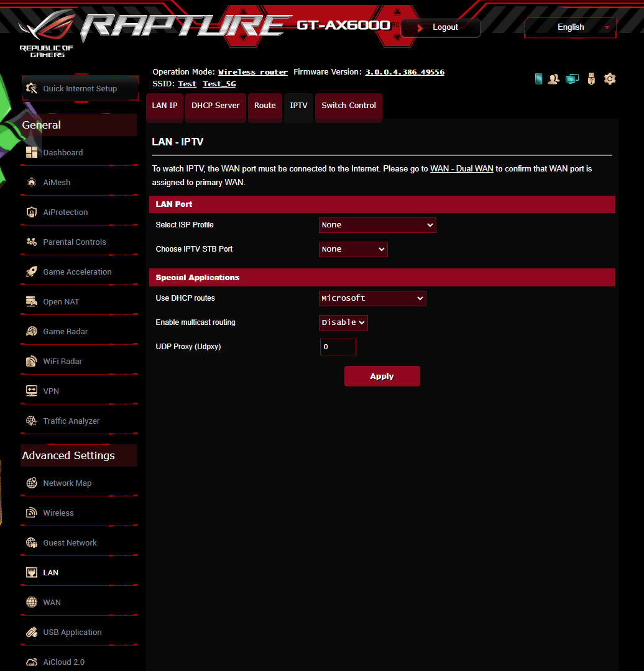Viewport: 644px width, 671px height.
Task: Change Enable multicast routing dropdown
Action: tap(343, 322)
